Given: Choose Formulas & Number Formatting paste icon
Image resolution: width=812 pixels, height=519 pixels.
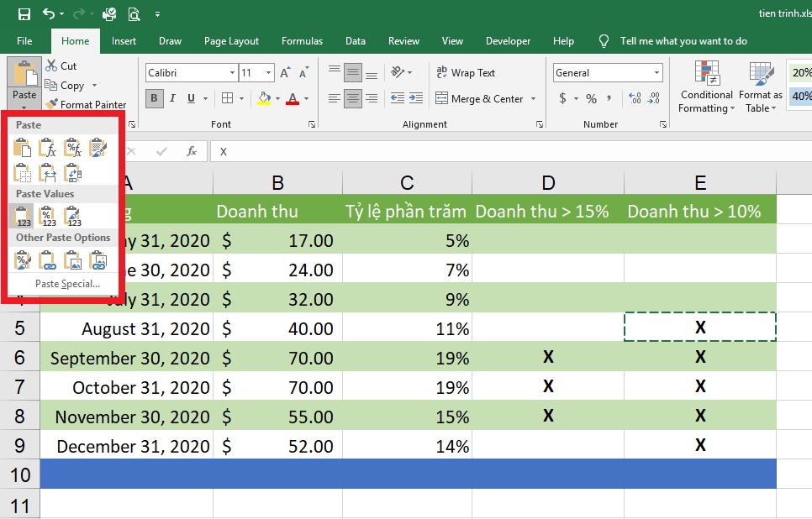Looking at the screenshot, I should point(72,148).
